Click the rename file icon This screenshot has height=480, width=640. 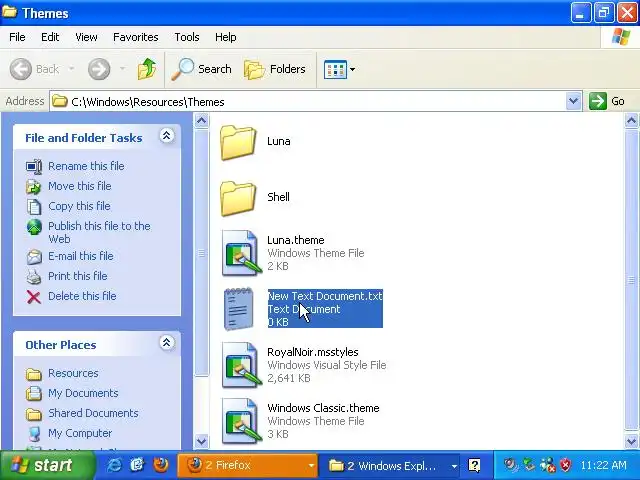pyautogui.click(x=34, y=167)
